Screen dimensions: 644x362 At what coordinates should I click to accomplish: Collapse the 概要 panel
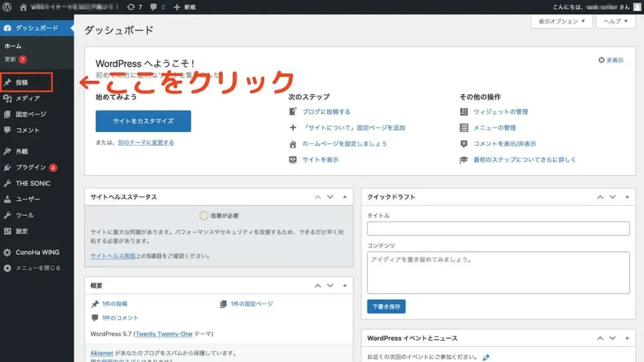(x=345, y=286)
